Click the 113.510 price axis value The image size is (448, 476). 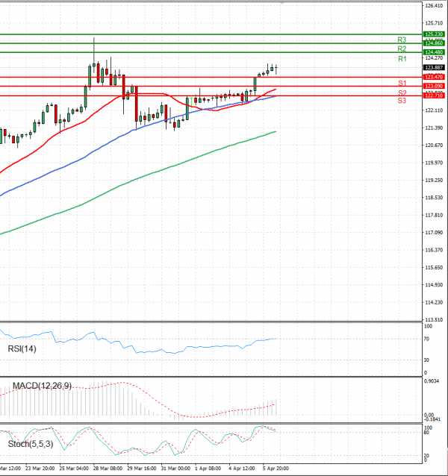click(434, 320)
